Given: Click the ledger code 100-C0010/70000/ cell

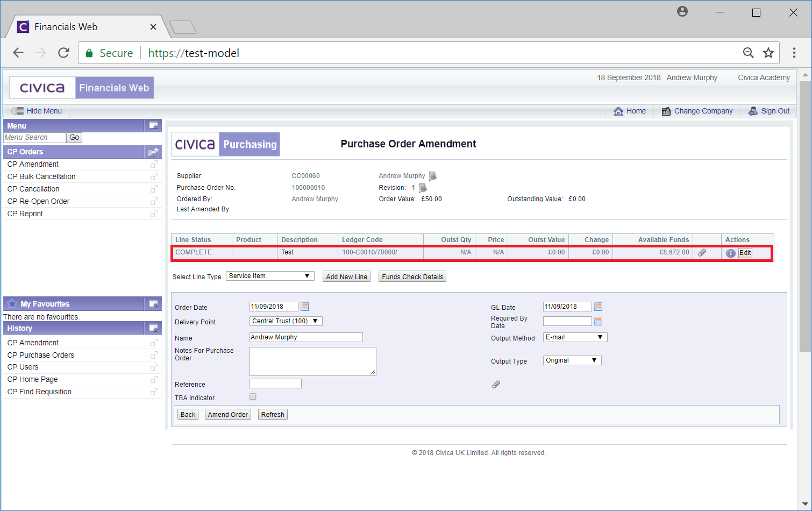Looking at the screenshot, I should pyautogui.click(x=381, y=252).
